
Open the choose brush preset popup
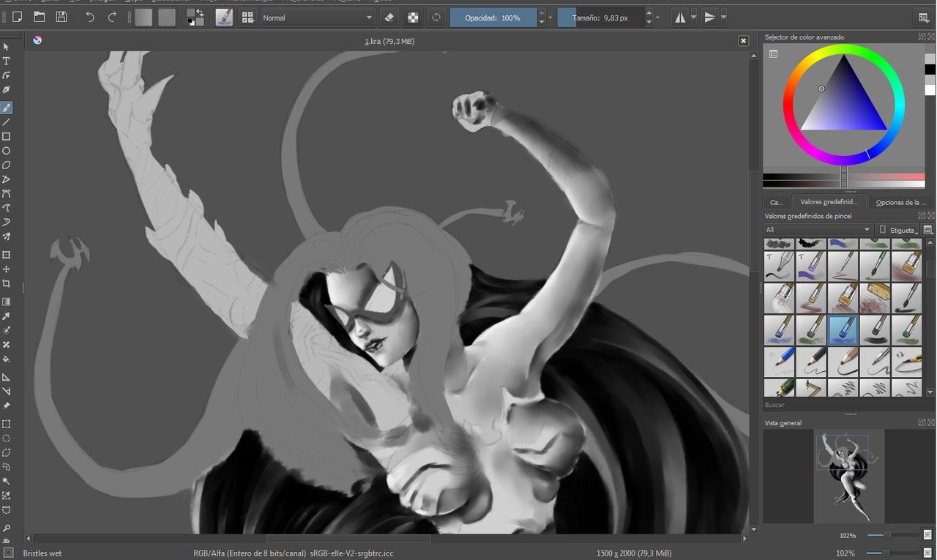(247, 17)
